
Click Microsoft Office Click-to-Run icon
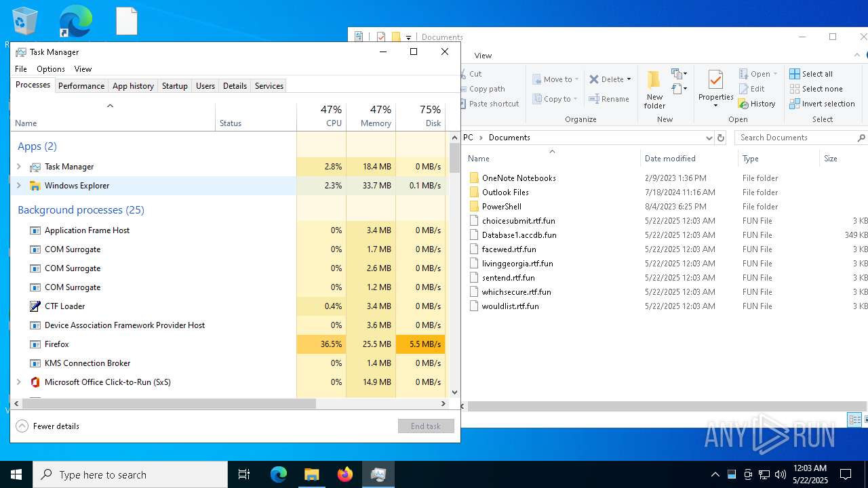point(35,382)
